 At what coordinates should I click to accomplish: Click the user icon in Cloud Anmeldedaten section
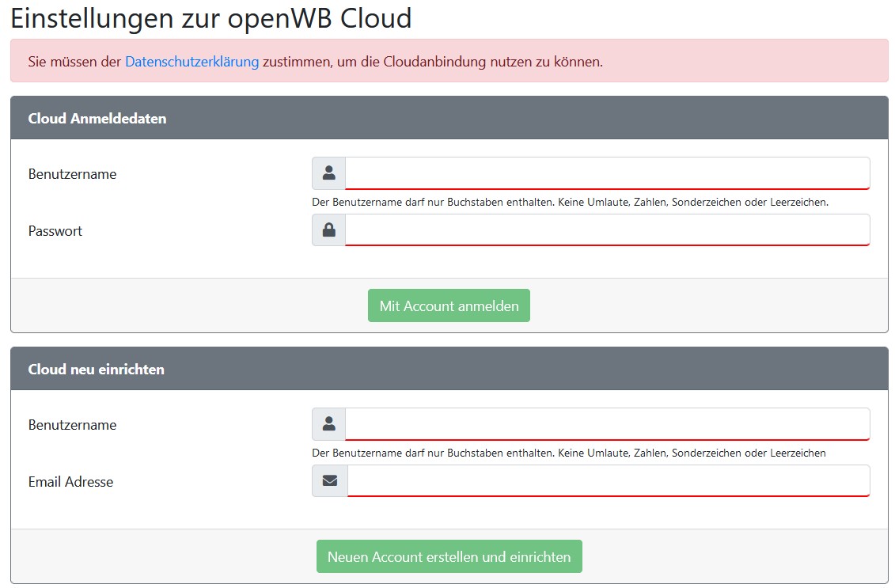point(328,173)
